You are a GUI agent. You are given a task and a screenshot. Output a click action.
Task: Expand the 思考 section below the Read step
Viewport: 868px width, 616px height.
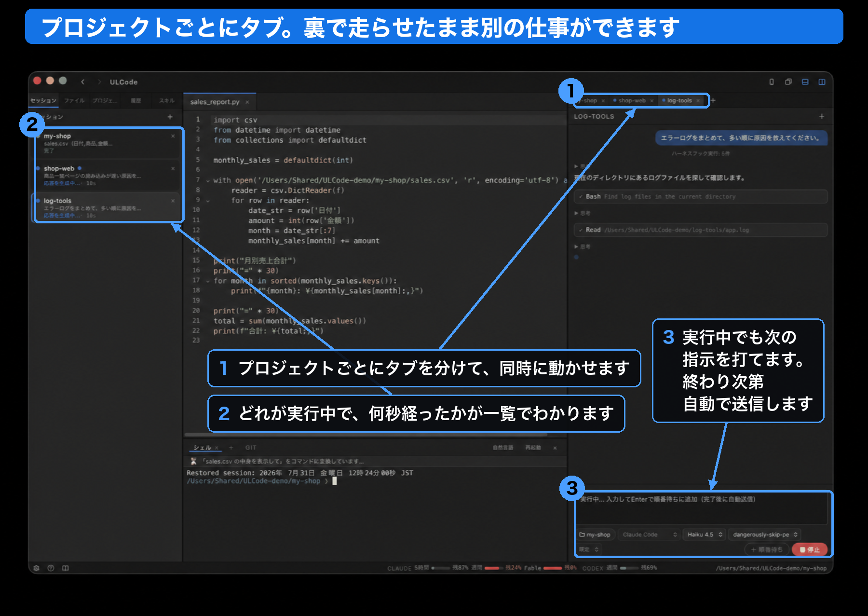click(582, 246)
